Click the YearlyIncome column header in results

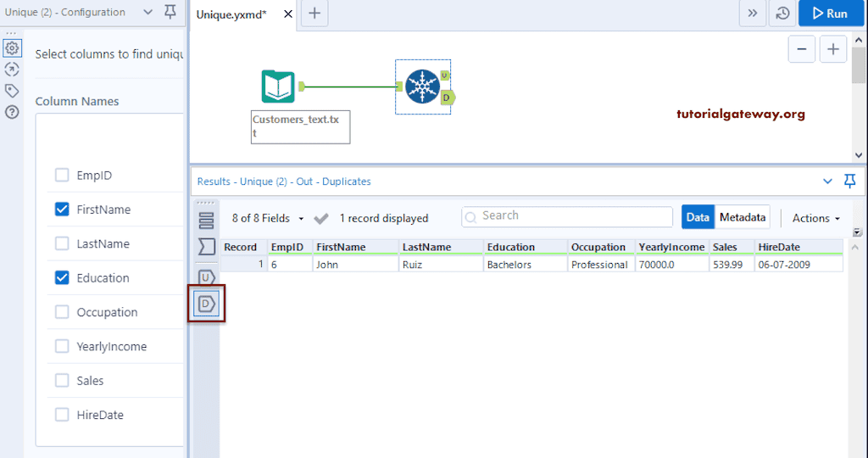(x=672, y=247)
